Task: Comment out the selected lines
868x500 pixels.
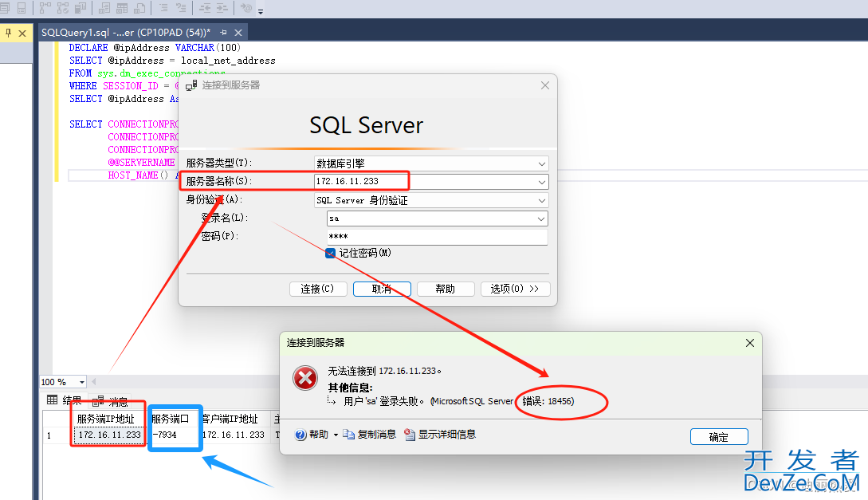Action: [163, 8]
